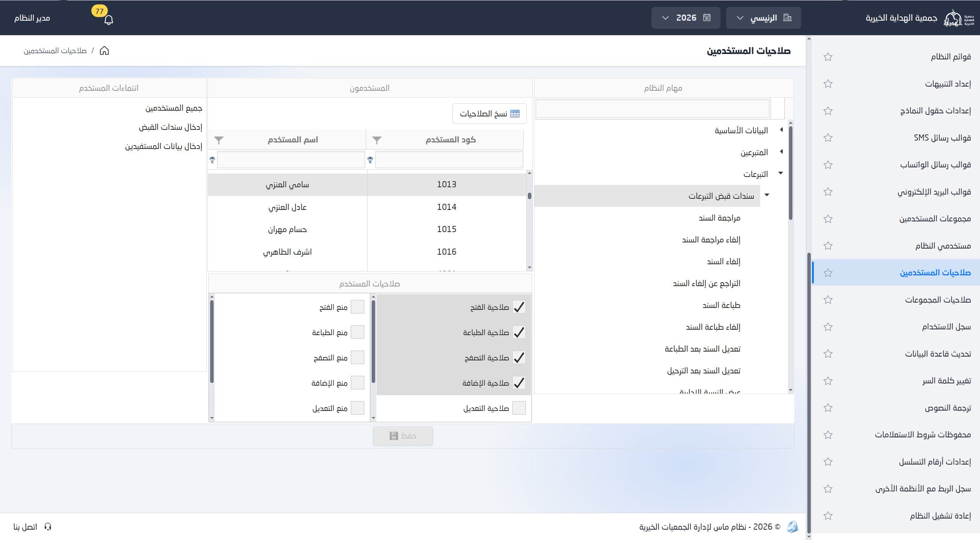Uncheck صلاحية الطباعة permission
980x540 pixels.
coord(519,332)
